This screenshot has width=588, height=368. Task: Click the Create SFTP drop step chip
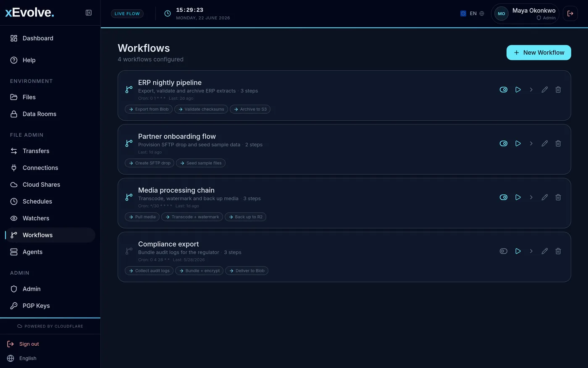(x=150, y=163)
